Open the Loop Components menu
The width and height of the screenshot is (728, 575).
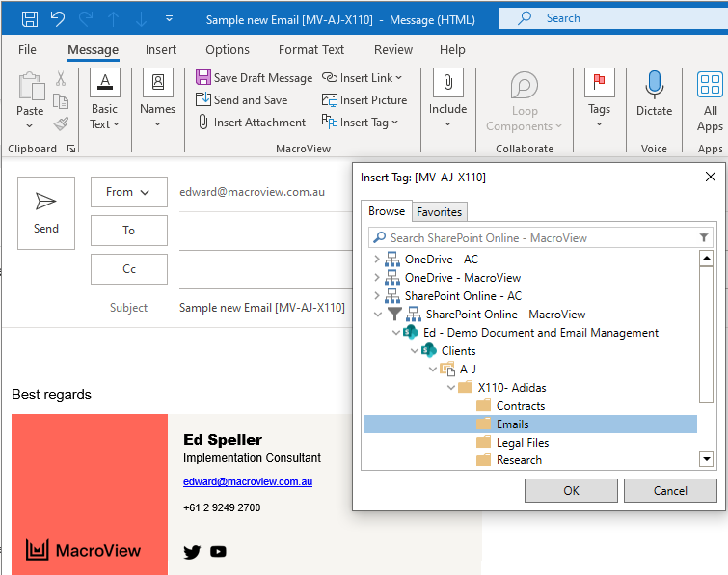point(524,101)
